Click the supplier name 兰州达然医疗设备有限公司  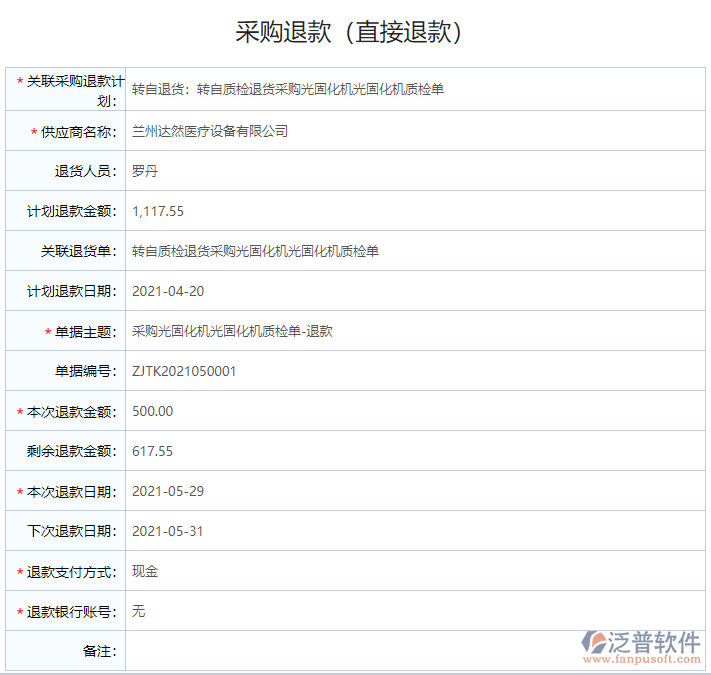tap(210, 131)
